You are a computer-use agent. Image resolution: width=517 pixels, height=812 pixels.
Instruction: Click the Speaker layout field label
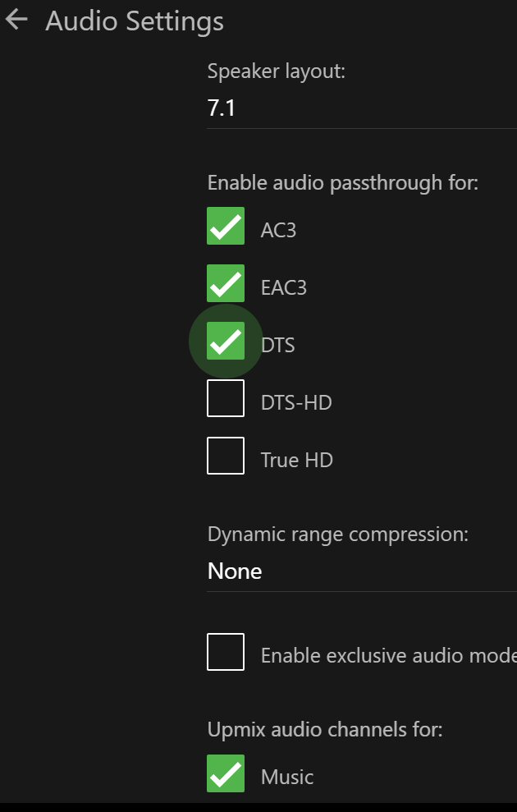tap(277, 71)
